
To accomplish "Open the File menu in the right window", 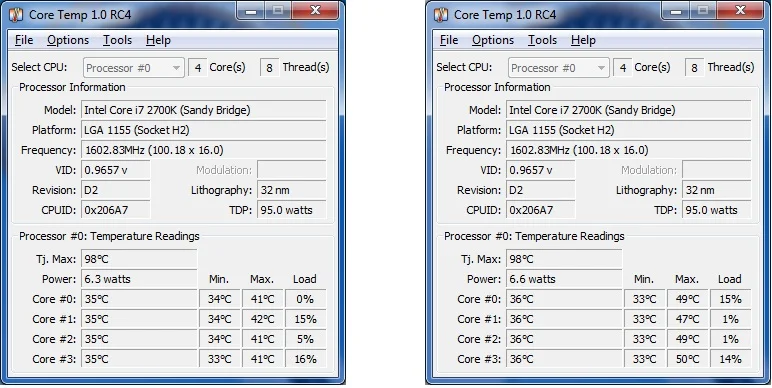I will (x=449, y=40).
